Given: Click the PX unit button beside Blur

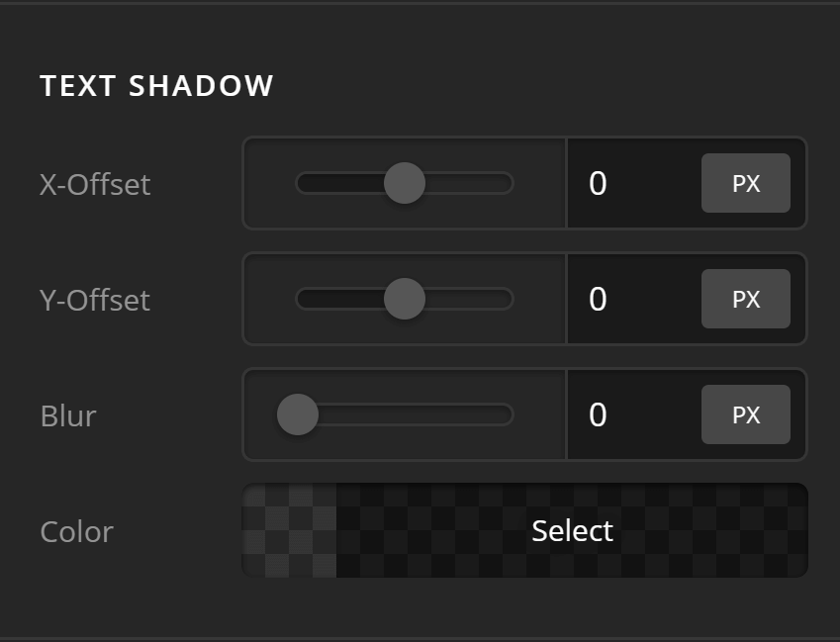Looking at the screenshot, I should (746, 414).
